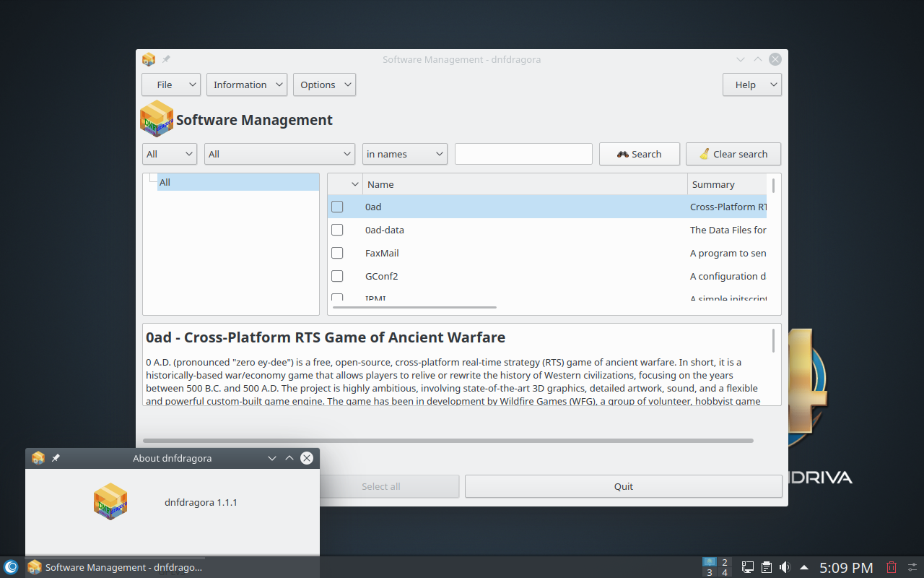Image resolution: width=924 pixels, height=578 pixels.
Task: Open the clipboard tray icon
Action: click(767, 567)
